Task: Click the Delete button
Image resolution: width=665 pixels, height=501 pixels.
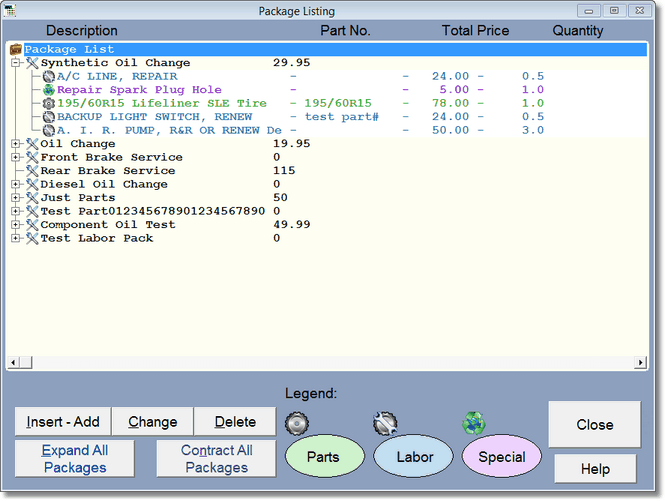Action: click(235, 422)
